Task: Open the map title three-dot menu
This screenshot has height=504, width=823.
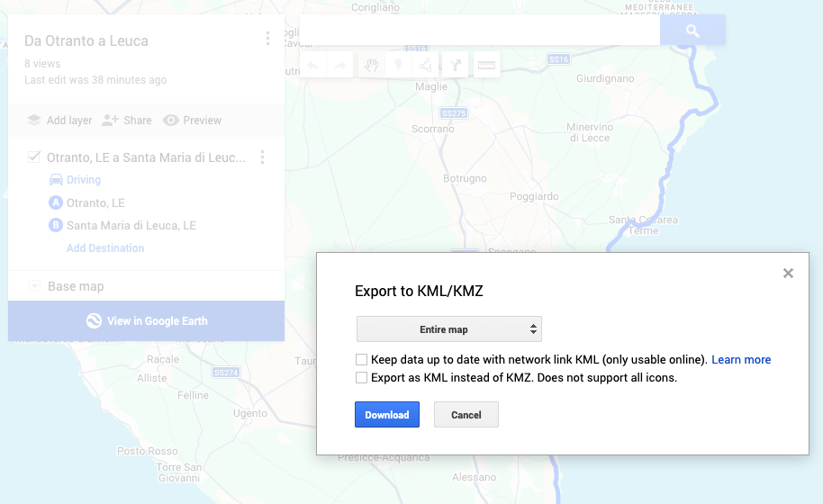Action: coord(267,39)
